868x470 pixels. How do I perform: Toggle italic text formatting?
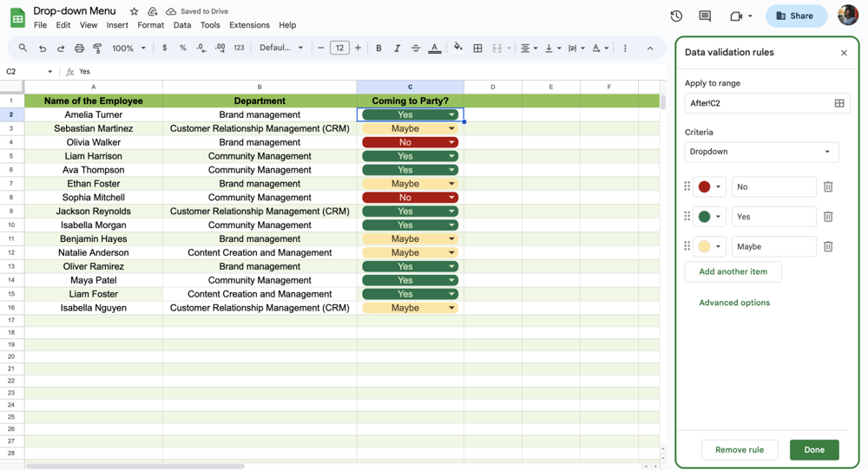pyautogui.click(x=397, y=49)
